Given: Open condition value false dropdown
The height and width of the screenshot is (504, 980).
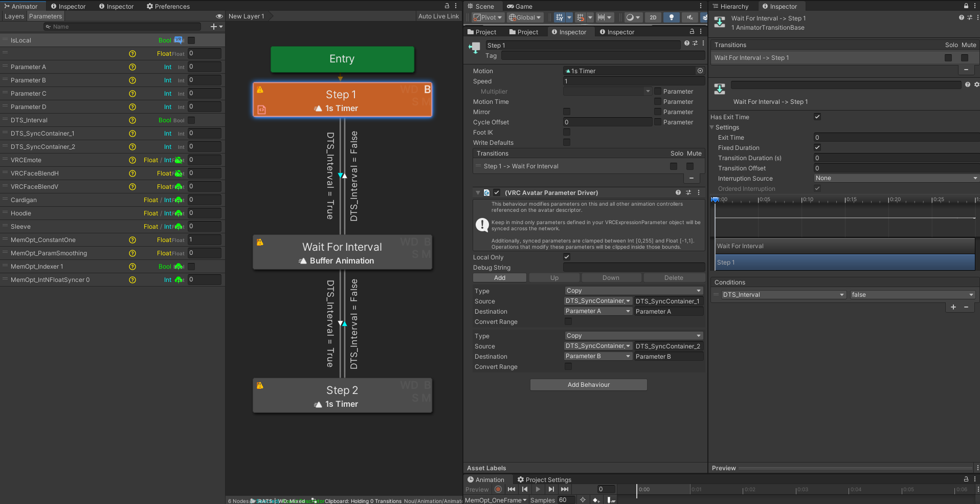Looking at the screenshot, I should 912,295.
